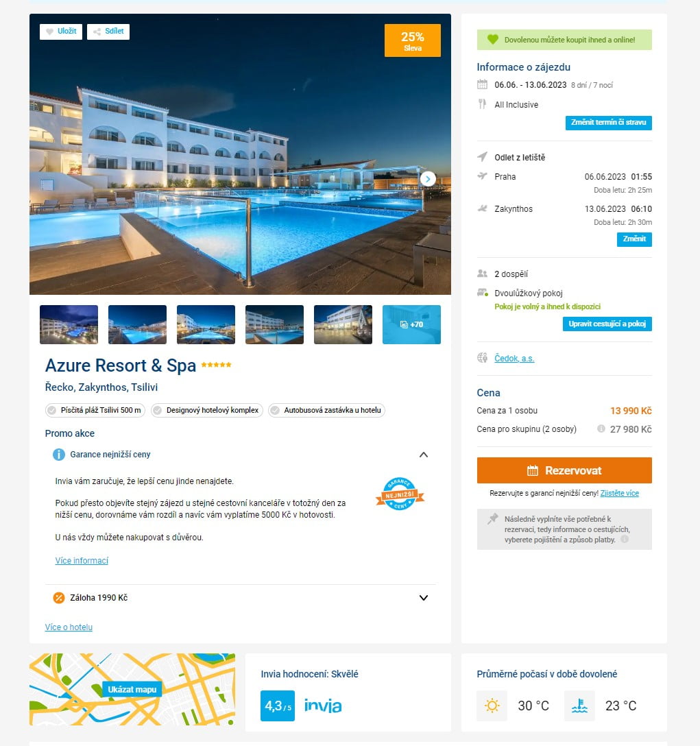Advance to next photo with arrow

[x=428, y=179]
